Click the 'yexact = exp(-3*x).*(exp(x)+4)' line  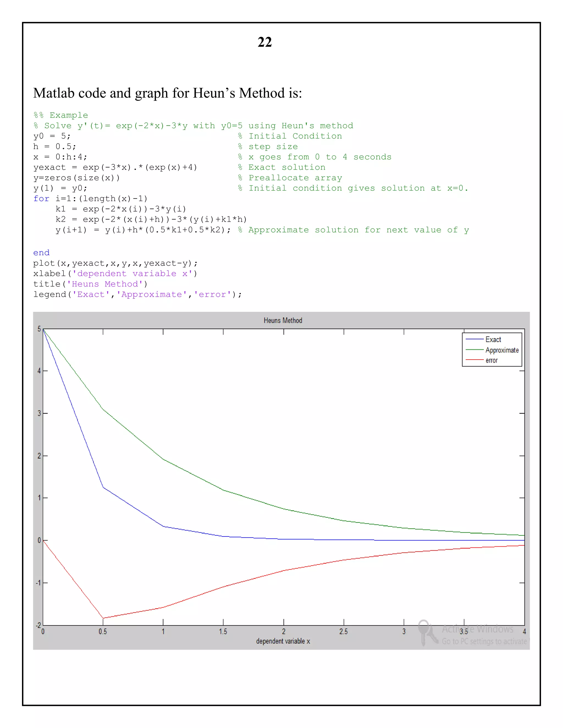point(115,167)
